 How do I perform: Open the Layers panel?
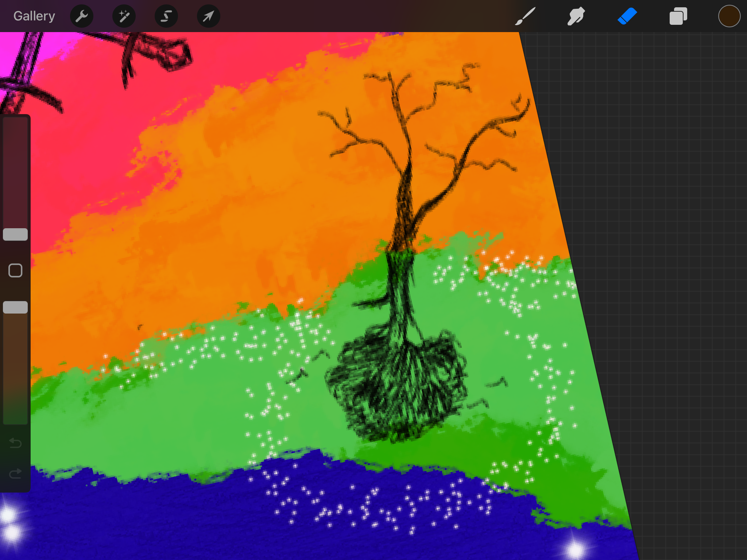coord(678,16)
